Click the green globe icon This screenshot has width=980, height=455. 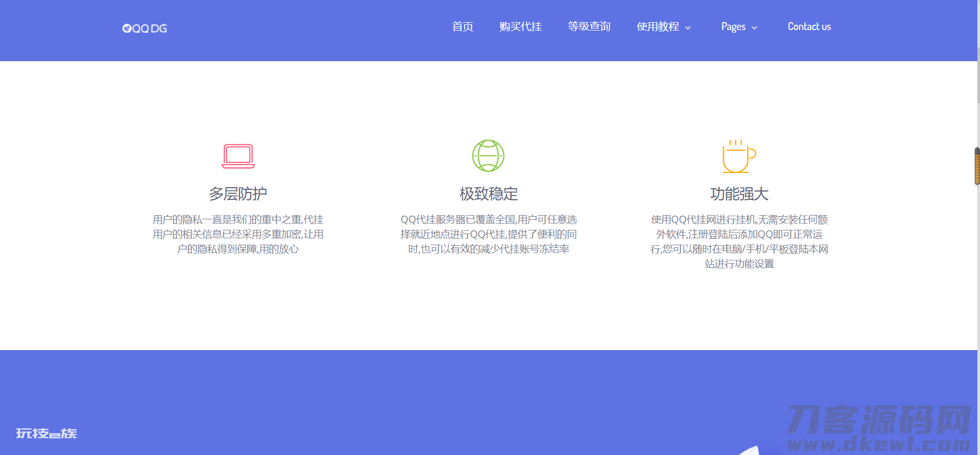click(x=488, y=156)
